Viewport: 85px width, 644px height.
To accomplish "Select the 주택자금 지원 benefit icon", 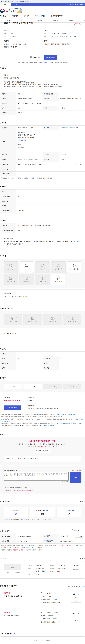I will click(11, 279).
